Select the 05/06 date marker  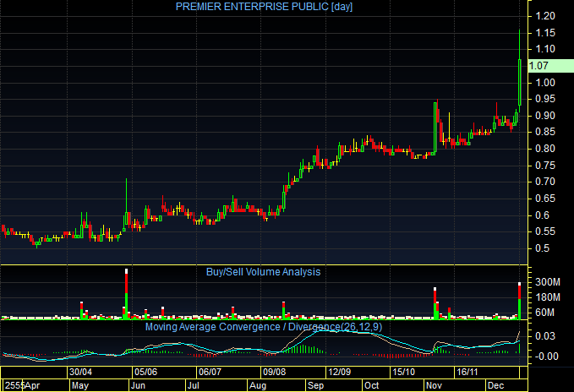click(145, 373)
